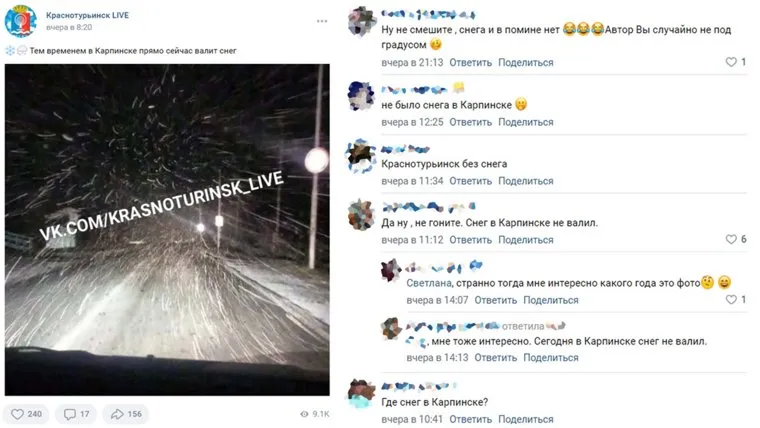Click Краснотурьинск LIVE community name
Viewport: 760px width, 428px height.
(87, 15)
